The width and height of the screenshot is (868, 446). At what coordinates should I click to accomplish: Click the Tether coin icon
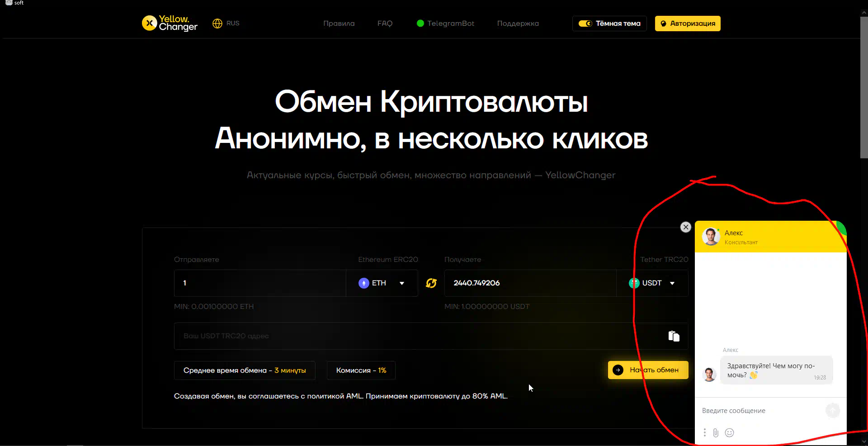(x=634, y=283)
